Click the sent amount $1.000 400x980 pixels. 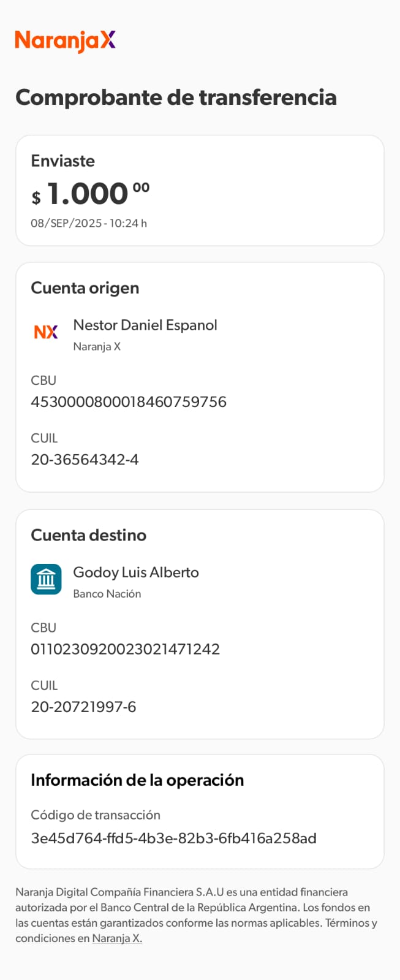[x=90, y=194]
